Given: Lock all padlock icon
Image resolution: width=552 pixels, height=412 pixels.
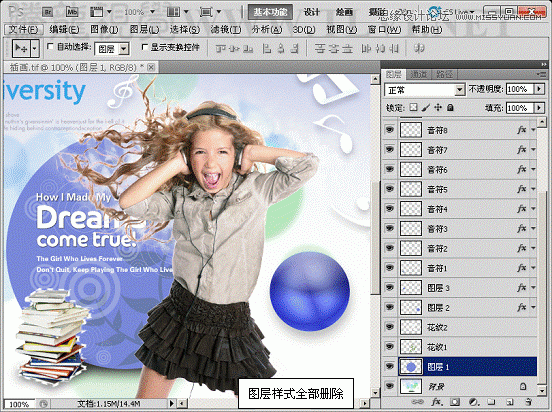Looking at the screenshot, I should (x=450, y=107).
